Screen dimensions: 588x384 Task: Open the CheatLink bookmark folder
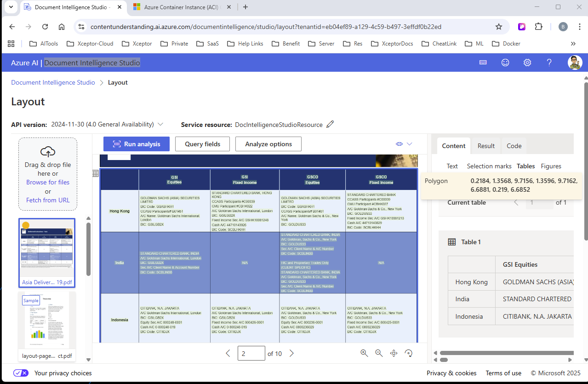439,44
